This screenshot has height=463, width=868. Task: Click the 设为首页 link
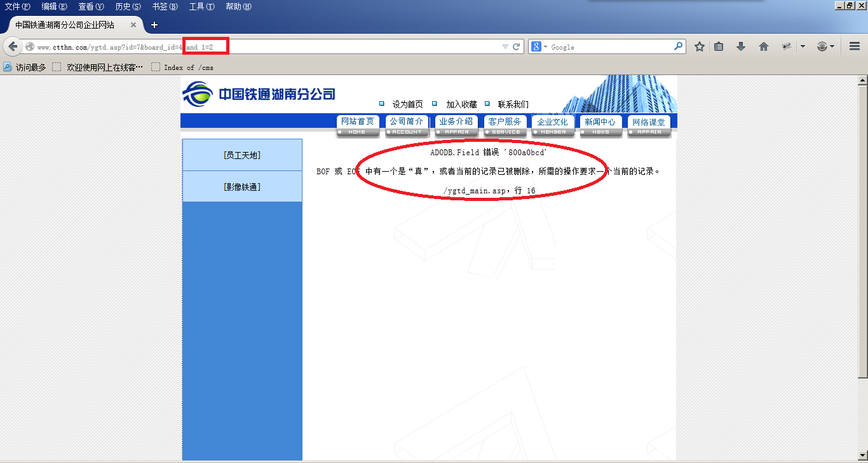[x=407, y=104]
